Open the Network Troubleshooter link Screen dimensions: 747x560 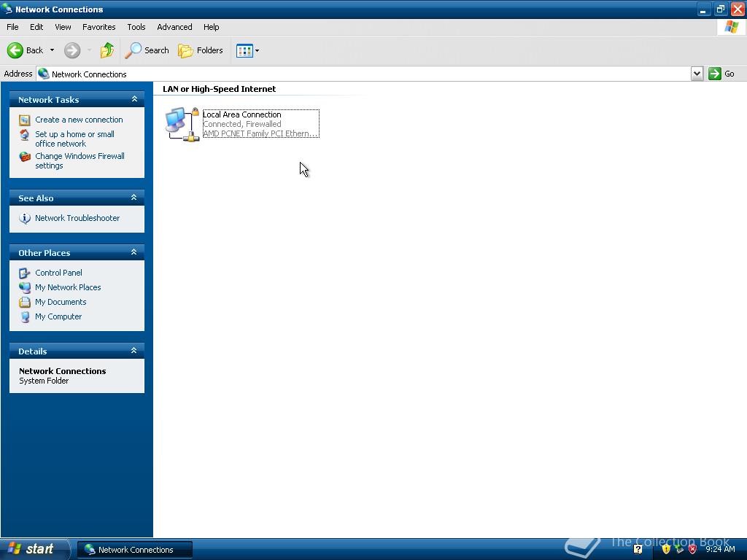pyautogui.click(x=77, y=218)
